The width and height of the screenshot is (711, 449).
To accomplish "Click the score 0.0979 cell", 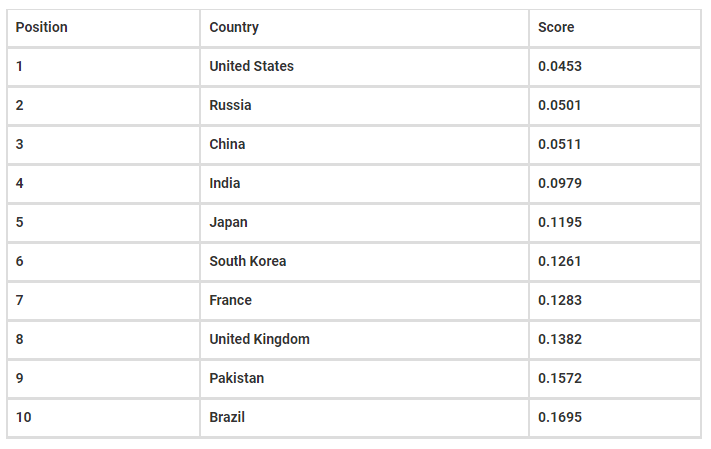I will 560,183.
